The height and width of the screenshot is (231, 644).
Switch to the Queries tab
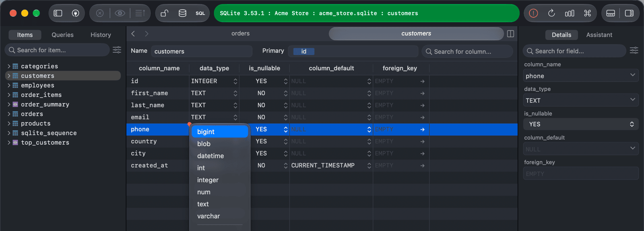tap(62, 35)
